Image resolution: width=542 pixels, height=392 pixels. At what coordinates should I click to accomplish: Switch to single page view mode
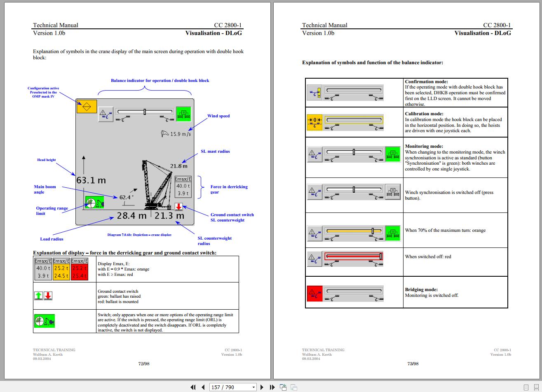click(x=526, y=387)
